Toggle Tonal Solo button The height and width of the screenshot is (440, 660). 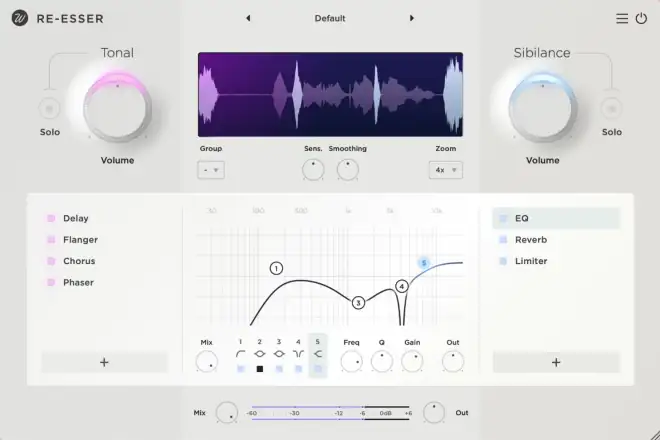49,109
